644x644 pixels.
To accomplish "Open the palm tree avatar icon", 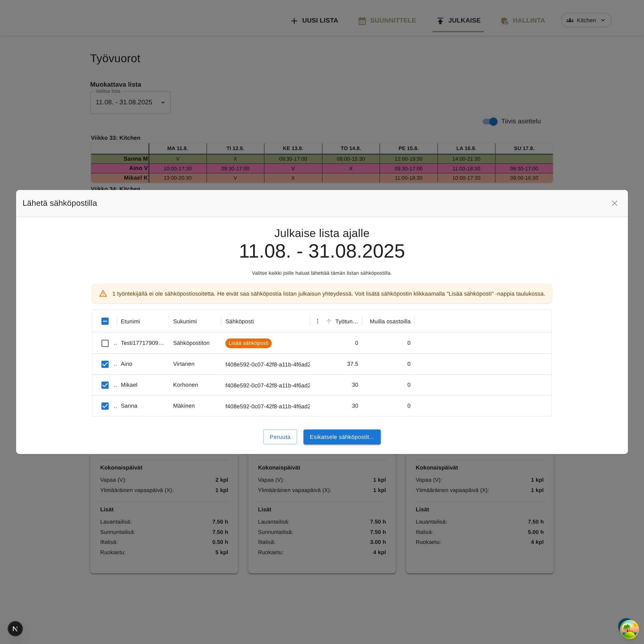I will (x=629, y=629).
